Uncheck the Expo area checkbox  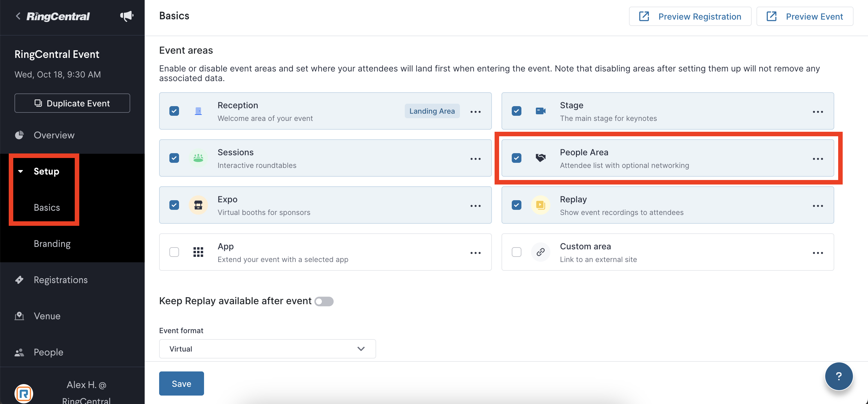[x=174, y=205]
